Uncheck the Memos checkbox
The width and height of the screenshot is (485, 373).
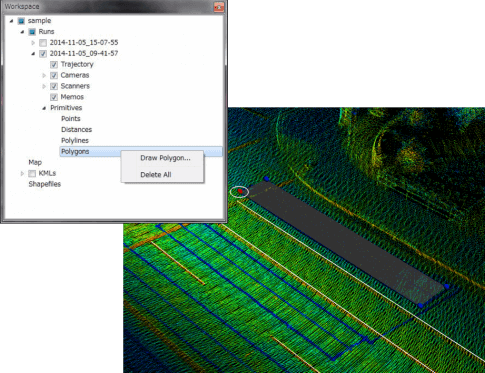(54, 97)
